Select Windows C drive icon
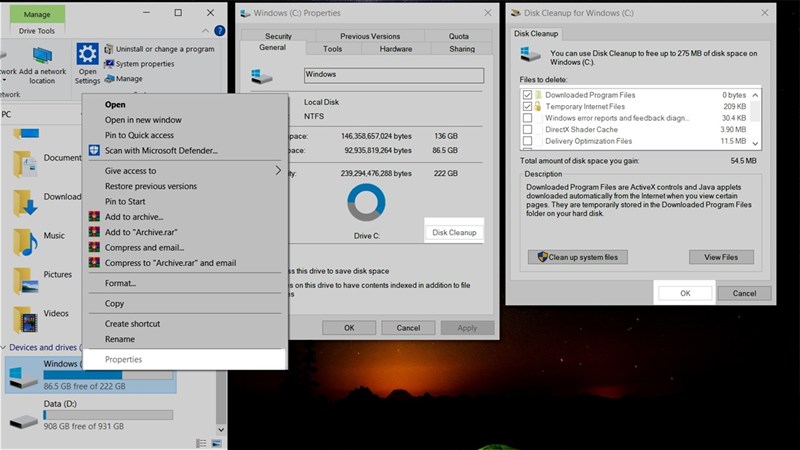800x450 pixels. [x=23, y=377]
